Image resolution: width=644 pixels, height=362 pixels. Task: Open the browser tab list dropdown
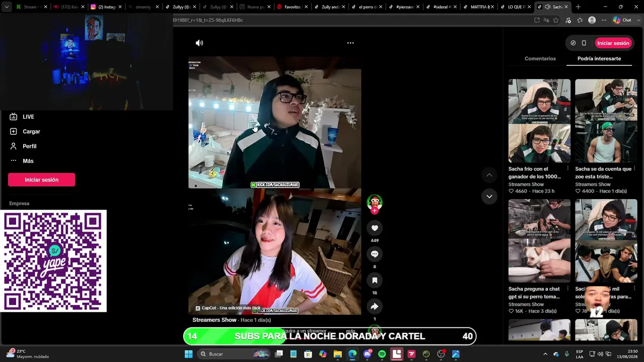[7, 7]
